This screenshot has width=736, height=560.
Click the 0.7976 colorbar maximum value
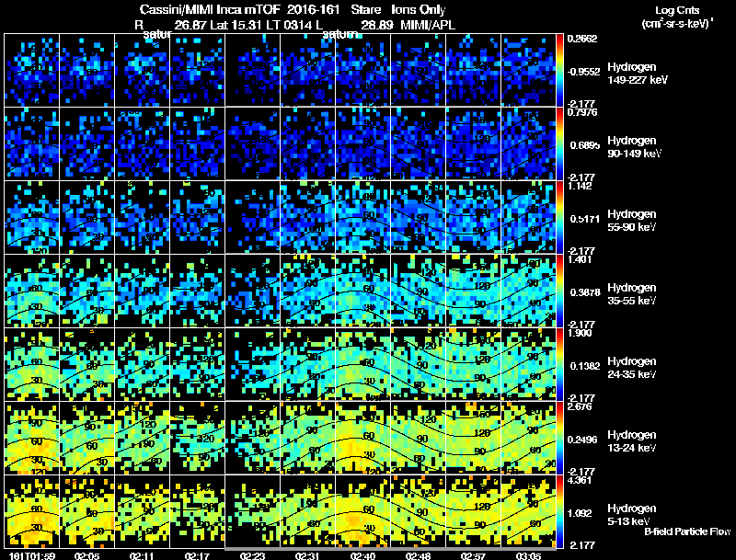click(x=582, y=112)
